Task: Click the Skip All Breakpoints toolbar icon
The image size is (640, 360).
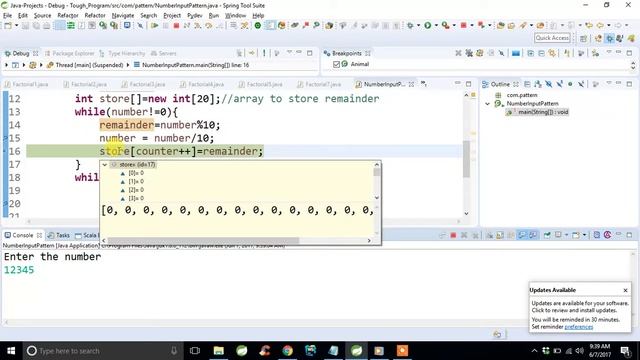Action: point(140,26)
